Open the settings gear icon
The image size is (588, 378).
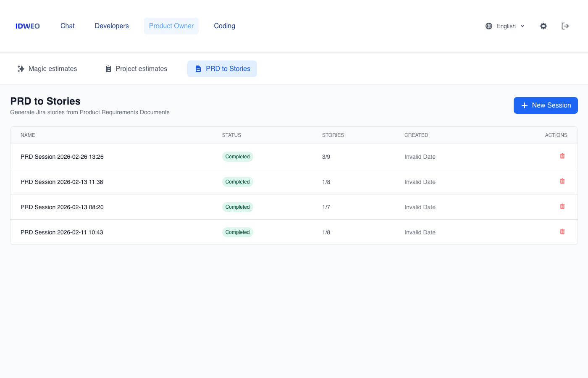coord(543,26)
